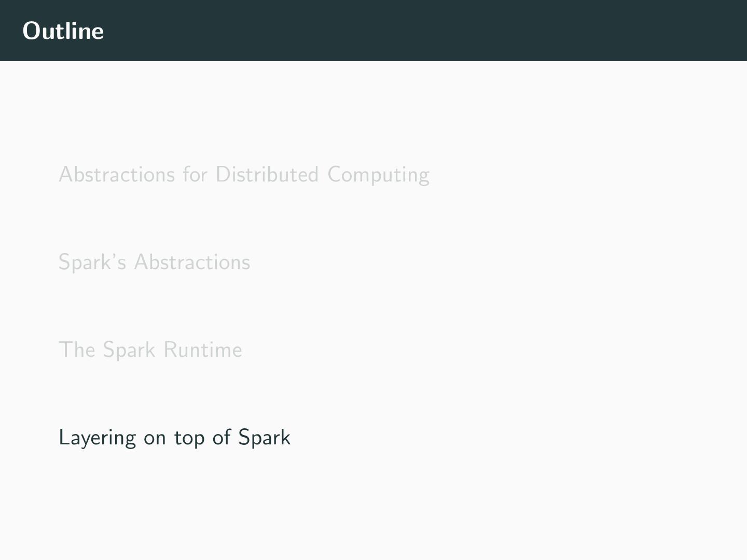Screen dimensions: 747x560
Task: Jump to the "Spark's Abstractions" section
Action: [154, 262]
